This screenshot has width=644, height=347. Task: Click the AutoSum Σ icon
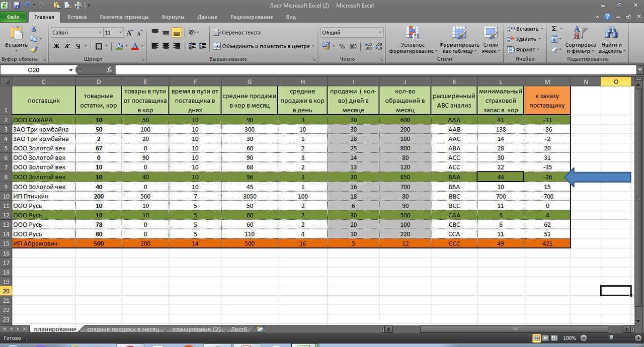point(554,29)
